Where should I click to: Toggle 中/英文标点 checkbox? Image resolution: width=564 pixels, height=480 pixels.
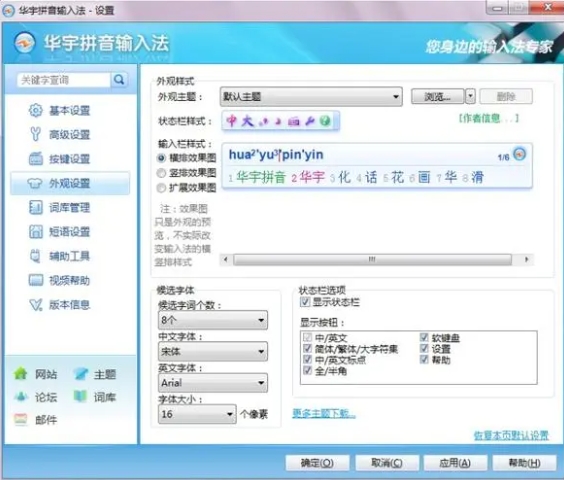(x=307, y=359)
